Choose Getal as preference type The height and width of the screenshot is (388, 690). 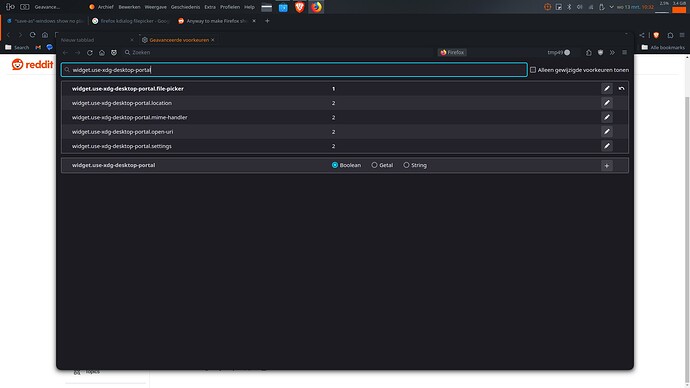click(x=374, y=165)
